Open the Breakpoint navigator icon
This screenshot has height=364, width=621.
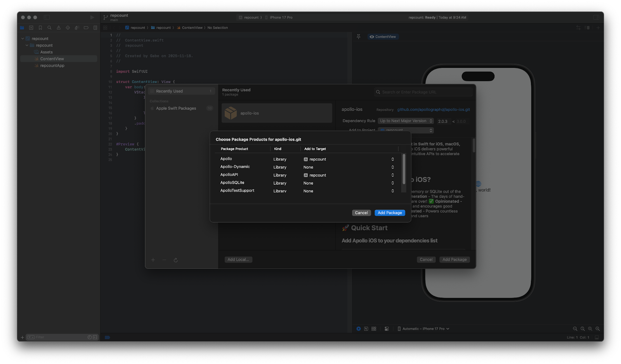tap(86, 28)
